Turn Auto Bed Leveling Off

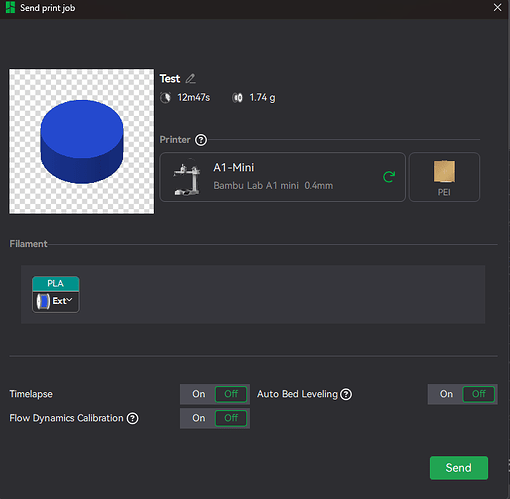(x=479, y=394)
